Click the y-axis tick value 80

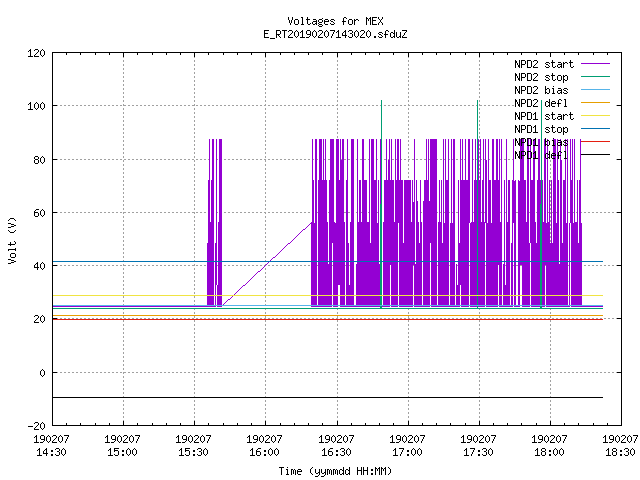(x=39, y=160)
